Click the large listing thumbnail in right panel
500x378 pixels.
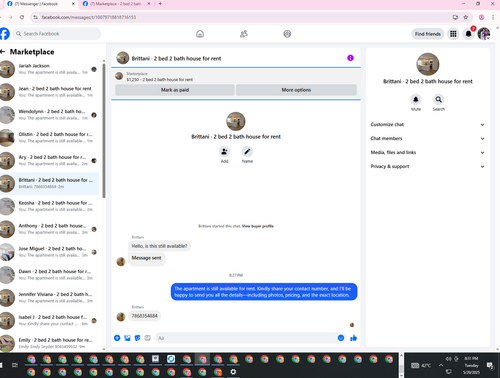[428, 64]
